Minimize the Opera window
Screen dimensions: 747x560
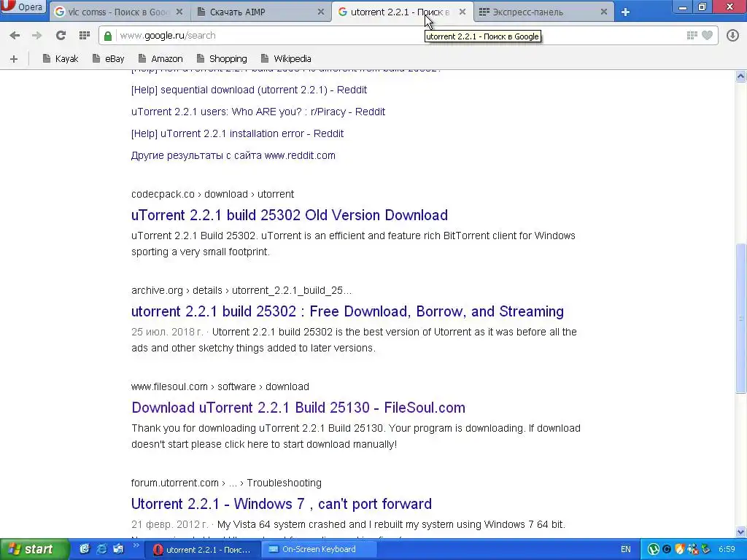(x=683, y=7)
